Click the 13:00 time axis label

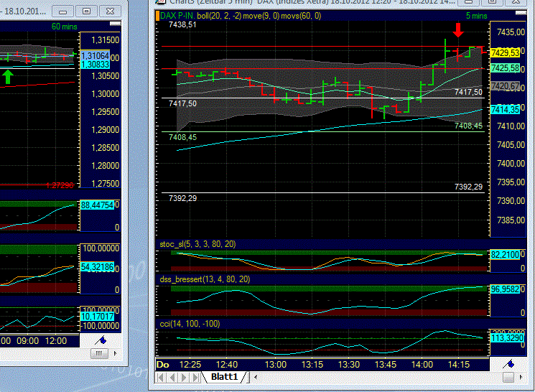(x=276, y=365)
